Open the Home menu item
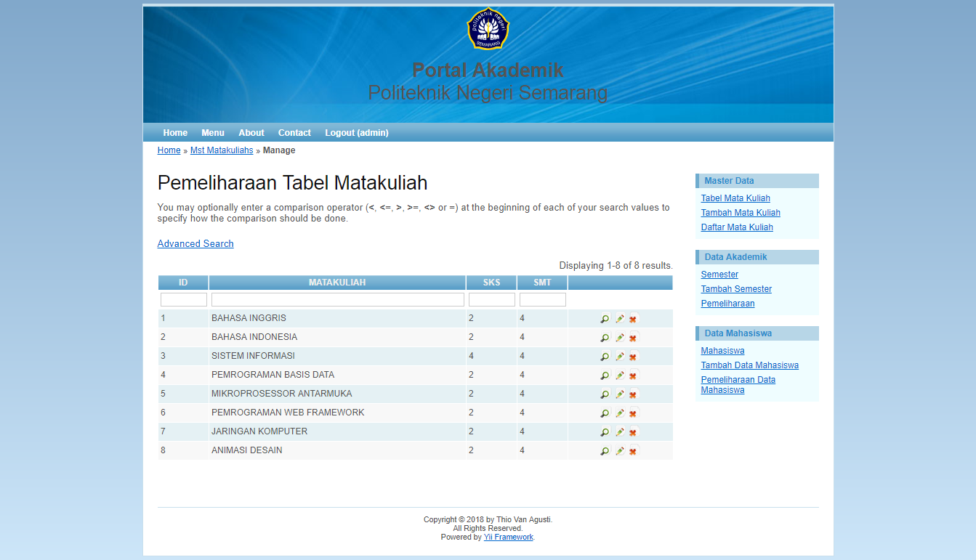The image size is (976, 560). (175, 133)
